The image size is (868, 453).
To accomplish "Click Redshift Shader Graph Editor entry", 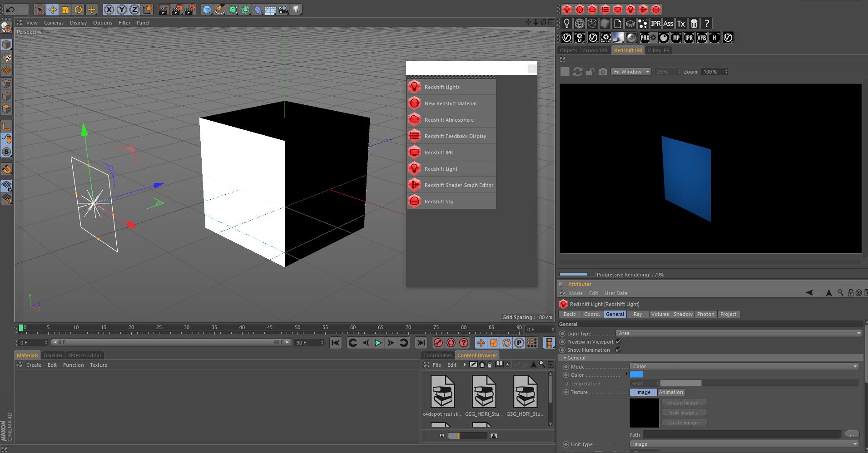I will [x=451, y=185].
